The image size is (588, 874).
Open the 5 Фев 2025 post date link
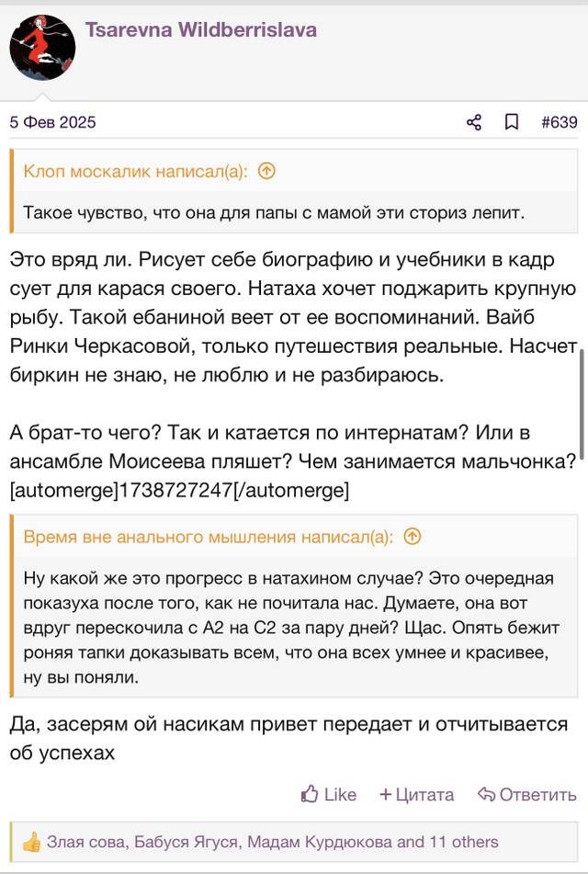point(53,122)
